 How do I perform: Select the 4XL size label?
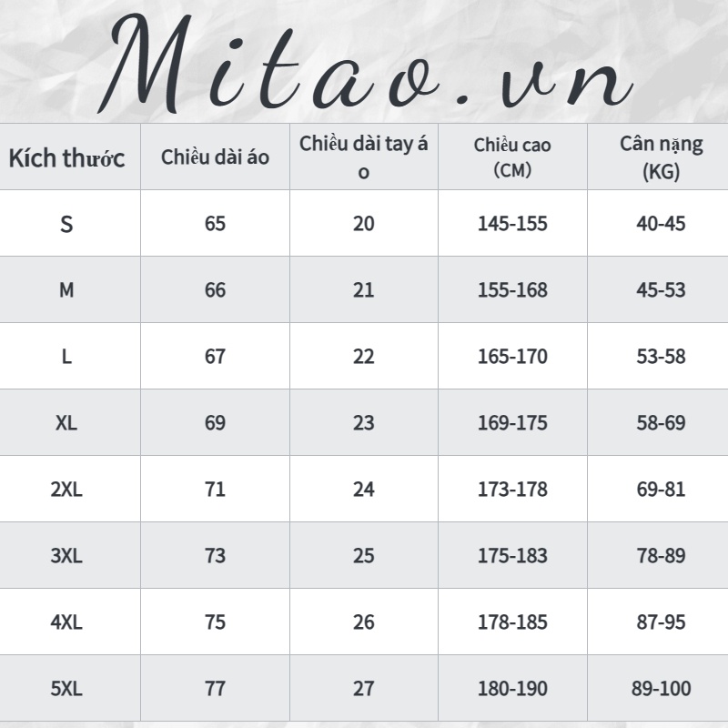[66, 622]
